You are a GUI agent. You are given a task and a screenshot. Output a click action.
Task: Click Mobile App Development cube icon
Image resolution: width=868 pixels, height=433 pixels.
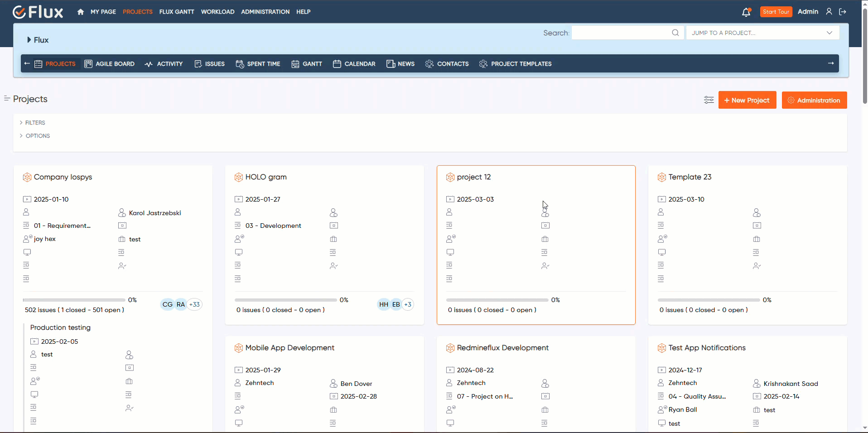pyautogui.click(x=239, y=348)
